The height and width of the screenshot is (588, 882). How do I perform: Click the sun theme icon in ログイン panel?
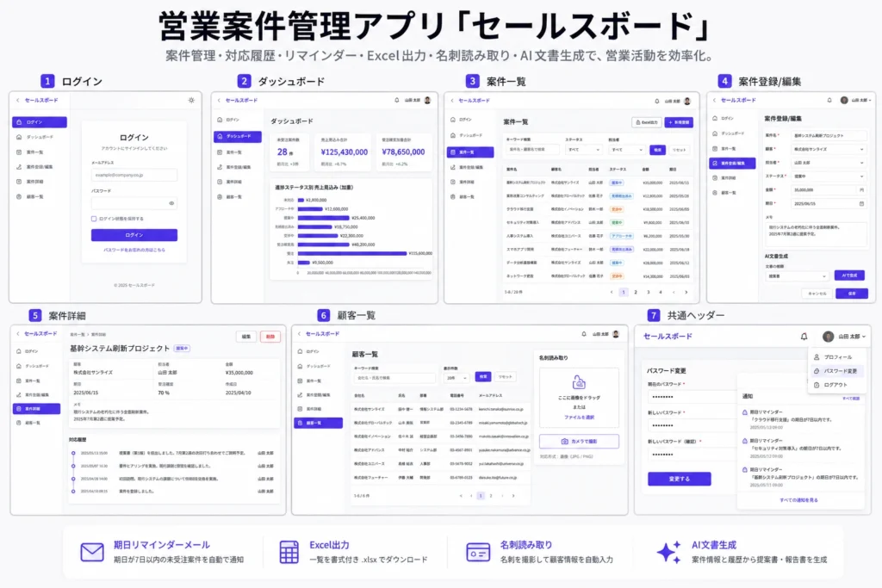(191, 100)
